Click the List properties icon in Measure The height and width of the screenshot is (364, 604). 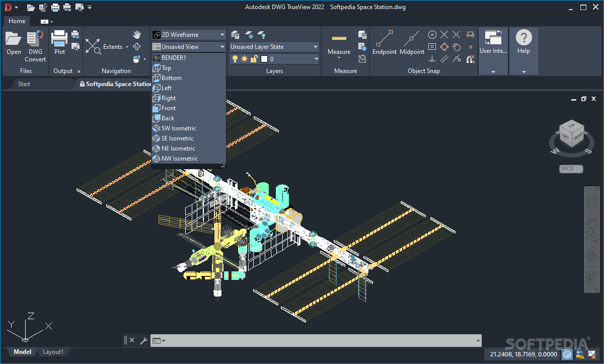[x=362, y=47]
